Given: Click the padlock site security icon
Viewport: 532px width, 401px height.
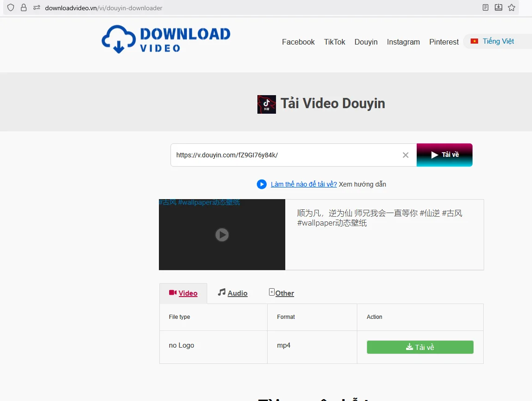Looking at the screenshot, I should point(24,7).
